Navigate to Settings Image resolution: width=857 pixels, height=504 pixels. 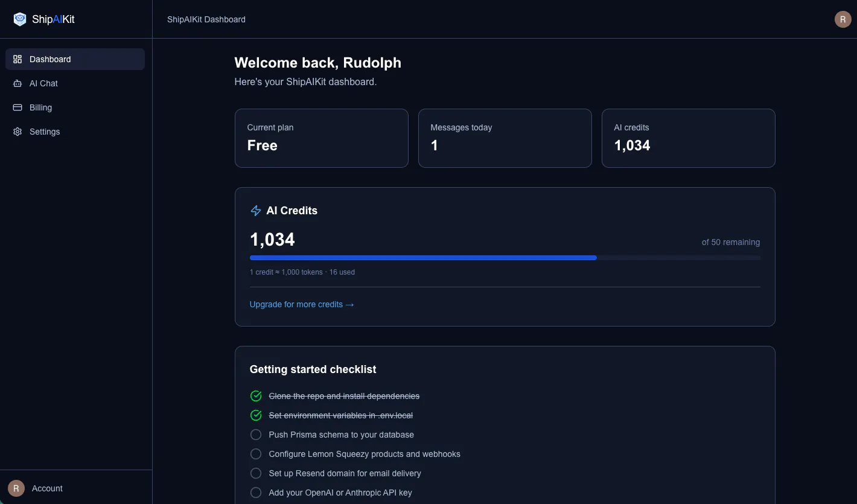click(x=75, y=132)
